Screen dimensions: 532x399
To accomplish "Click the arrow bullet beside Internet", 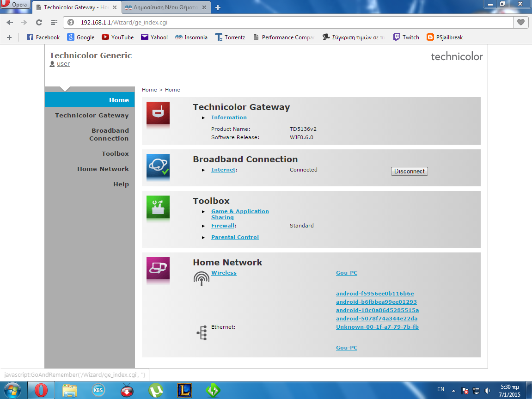I will (203, 170).
